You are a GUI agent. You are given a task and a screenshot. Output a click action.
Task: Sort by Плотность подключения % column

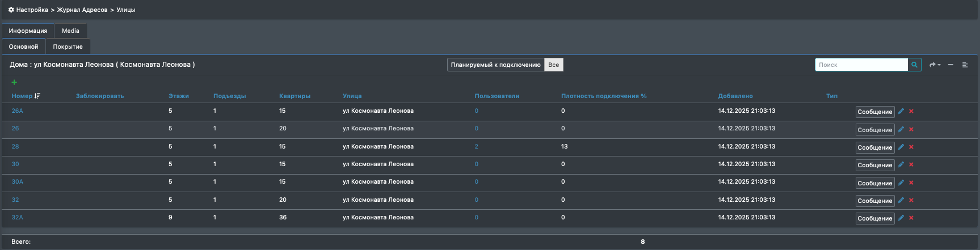[604, 96]
